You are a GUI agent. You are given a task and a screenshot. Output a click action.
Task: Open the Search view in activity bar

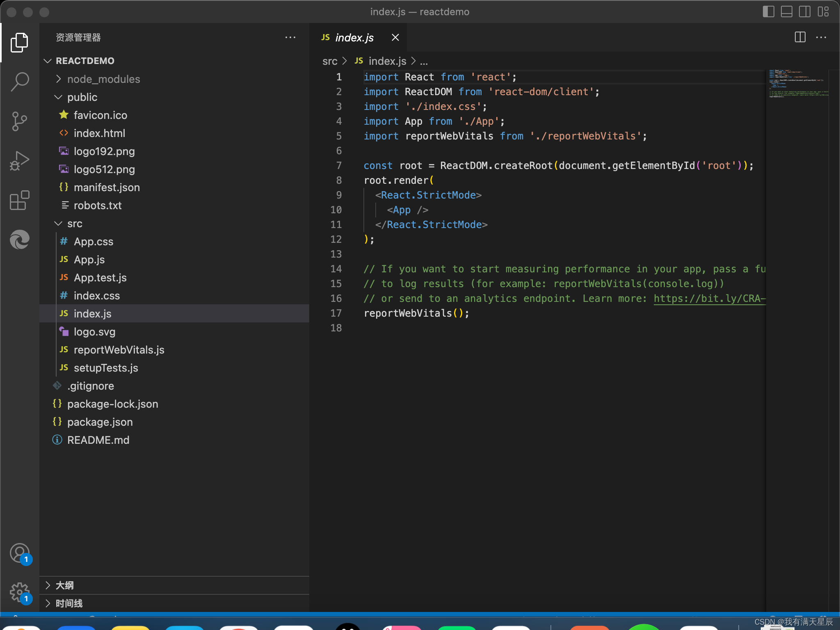click(19, 82)
